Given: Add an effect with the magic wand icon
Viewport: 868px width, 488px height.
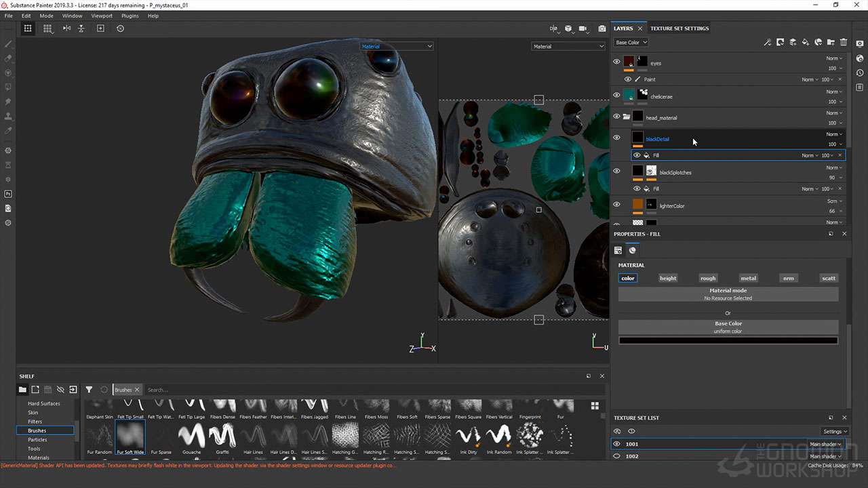Looking at the screenshot, I should point(767,42).
